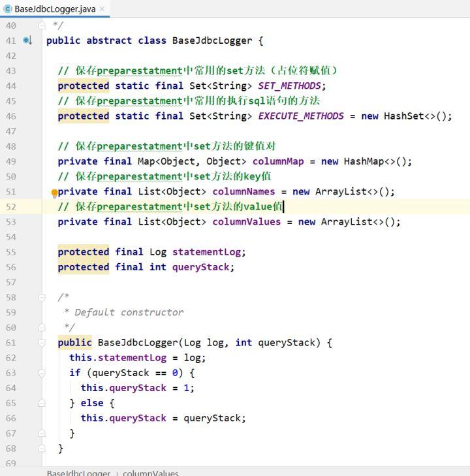Click columnValues in the bottom breadcrumb

tap(150, 472)
